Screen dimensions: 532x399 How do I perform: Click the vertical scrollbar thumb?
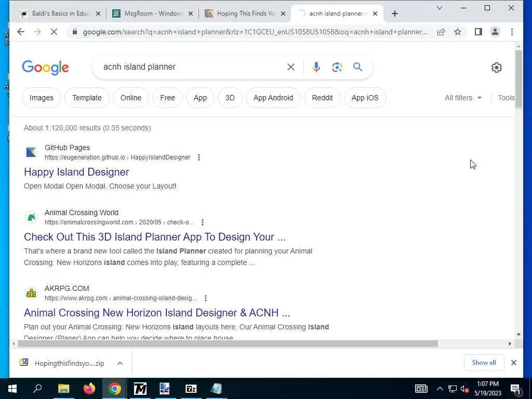pyautogui.click(x=518, y=79)
